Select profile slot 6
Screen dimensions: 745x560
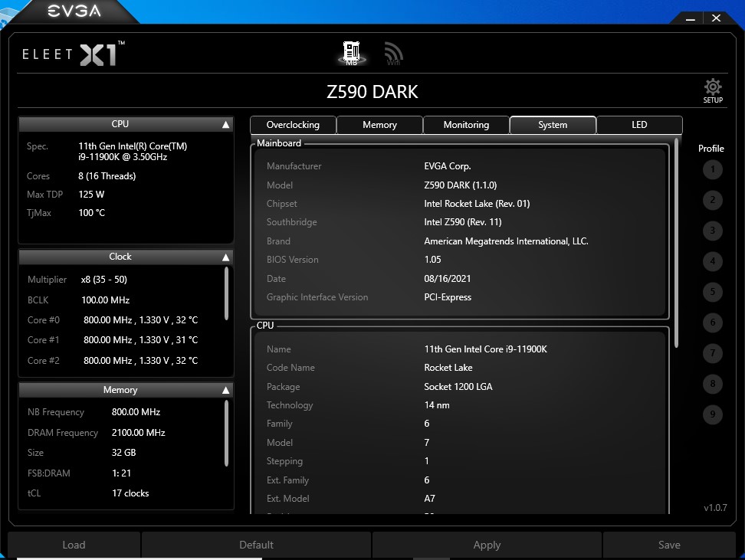pyautogui.click(x=712, y=323)
